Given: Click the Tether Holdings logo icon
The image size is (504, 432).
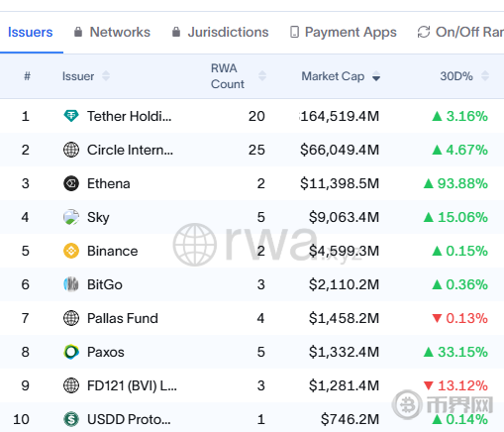Looking at the screenshot, I should pos(71,116).
